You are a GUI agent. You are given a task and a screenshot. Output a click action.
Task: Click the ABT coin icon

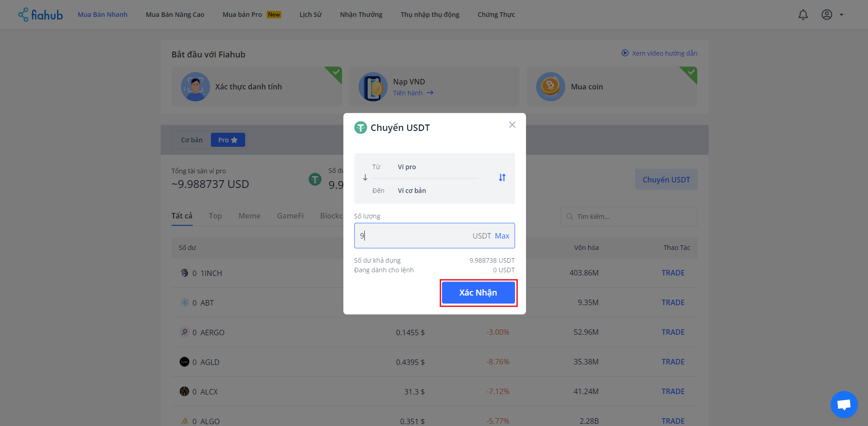pyautogui.click(x=184, y=302)
